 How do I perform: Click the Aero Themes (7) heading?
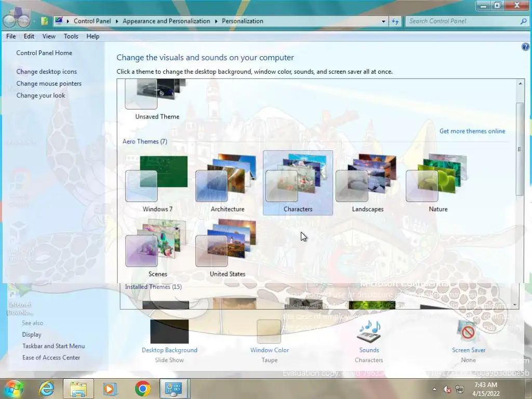point(145,141)
